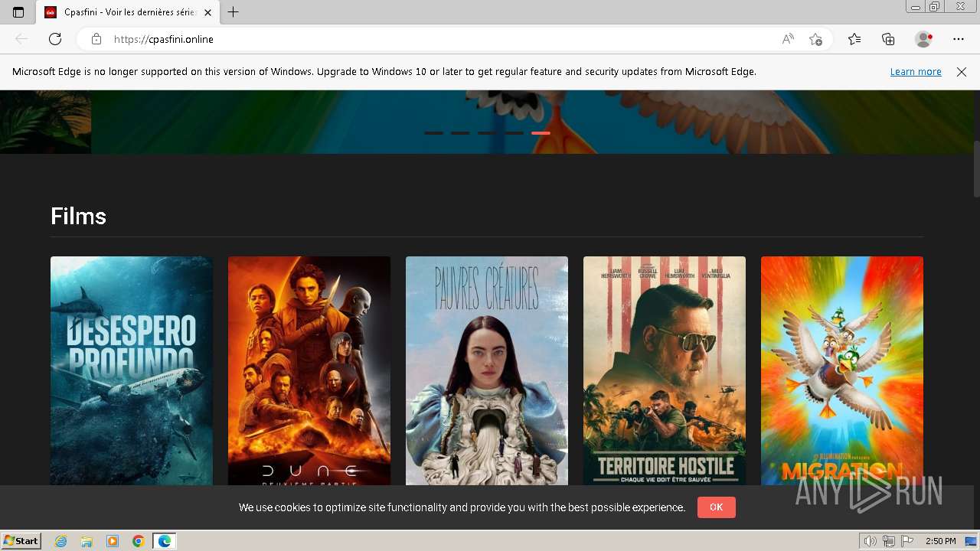
Task: Open the Territoire Hostile movie poster
Action: coord(665,370)
